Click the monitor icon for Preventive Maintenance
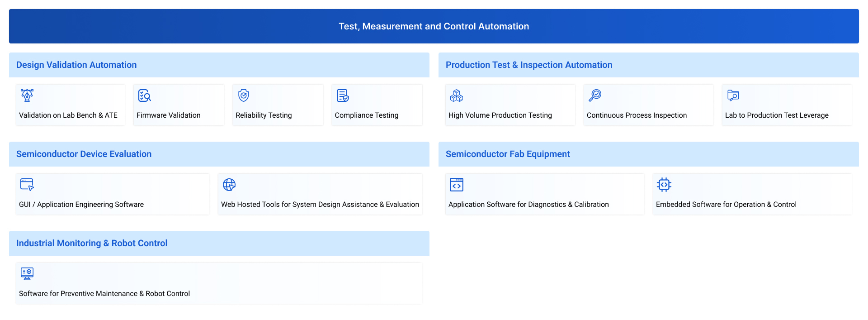The image size is (868, 320). 27,274
